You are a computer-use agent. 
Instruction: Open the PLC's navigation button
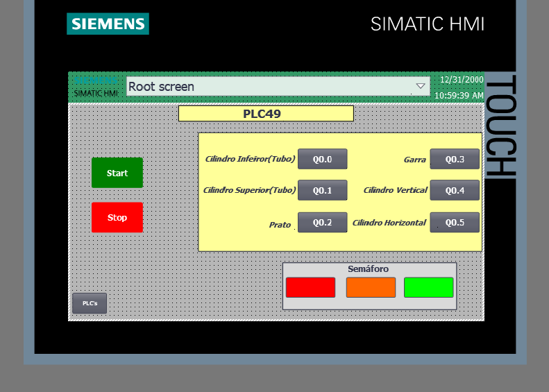coord(90,303)
